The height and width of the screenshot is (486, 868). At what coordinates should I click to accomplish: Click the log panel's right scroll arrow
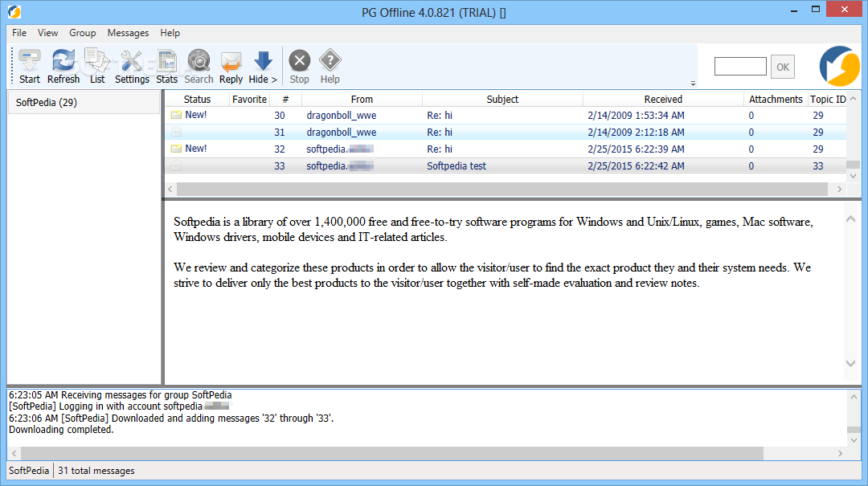(841, 453)
